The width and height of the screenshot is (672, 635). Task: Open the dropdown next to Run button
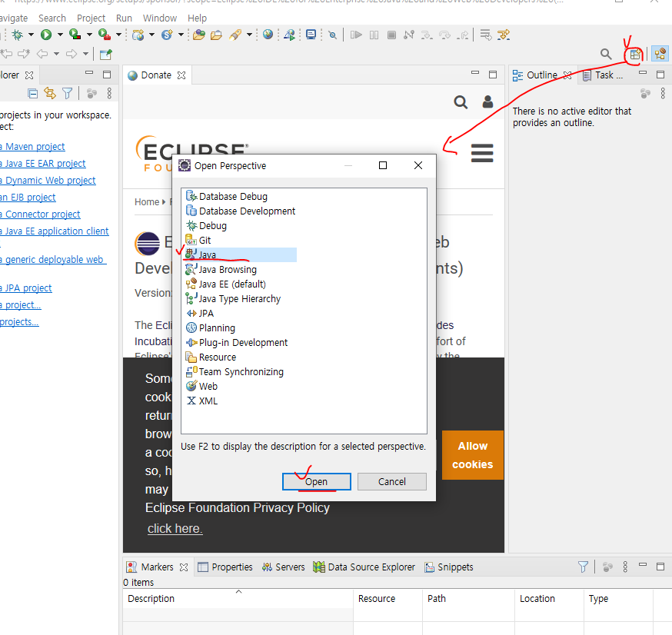[60, 35]
